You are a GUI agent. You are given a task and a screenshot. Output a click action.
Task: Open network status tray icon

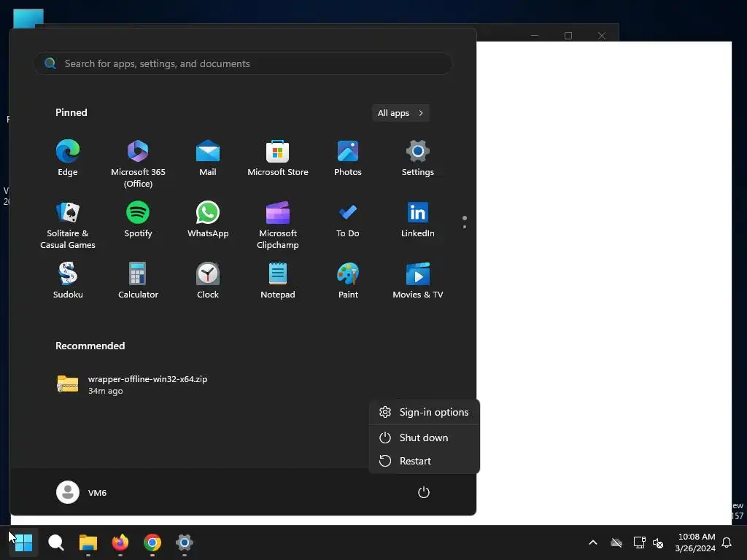[x=639, y=542]
